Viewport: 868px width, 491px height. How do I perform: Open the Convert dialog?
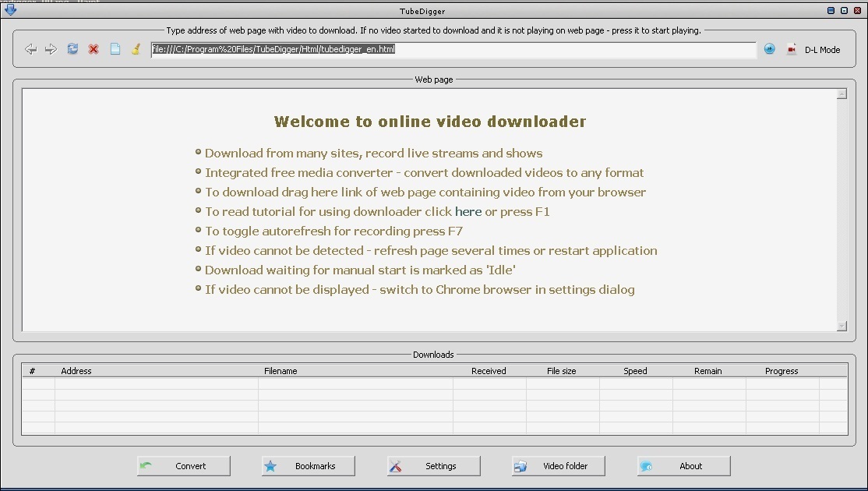(184, 466)
